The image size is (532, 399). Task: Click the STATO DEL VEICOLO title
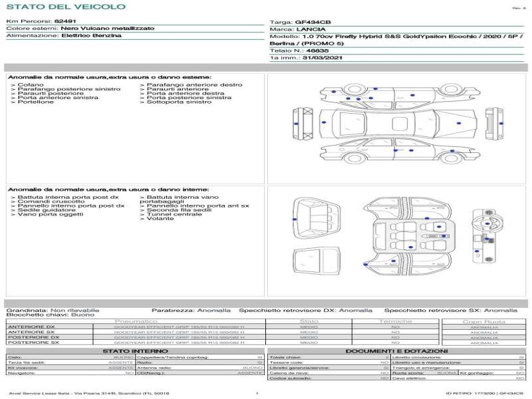pyautogui.click(x=66, y=7)
